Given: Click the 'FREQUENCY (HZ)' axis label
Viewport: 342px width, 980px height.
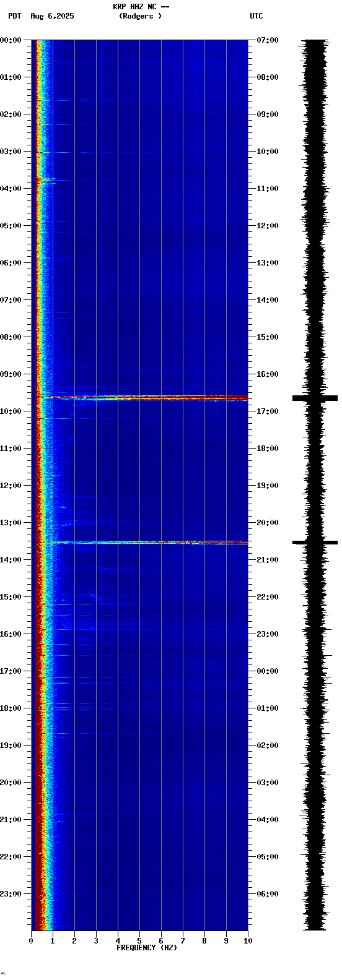Looking at the screenshot, I should pyautogui.click(x=147, y=948).
